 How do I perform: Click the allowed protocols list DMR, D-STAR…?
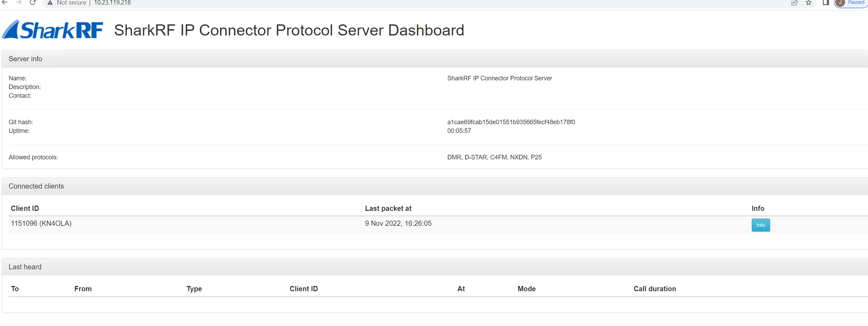tap(494, 157)
